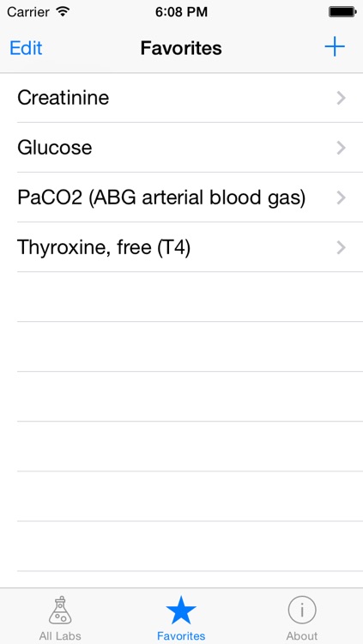Open the About info icon

click(x=302, y=611)
